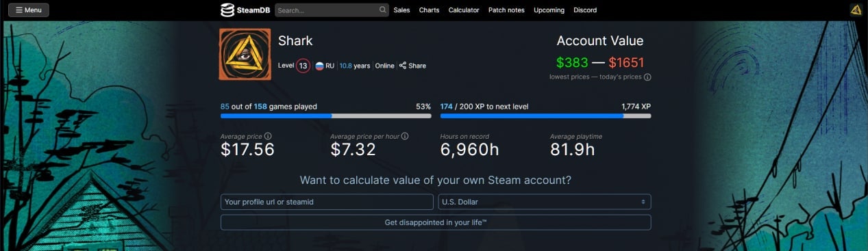Click the info icon beside today's prices
The image size is (868, 251).
[647, 77]
